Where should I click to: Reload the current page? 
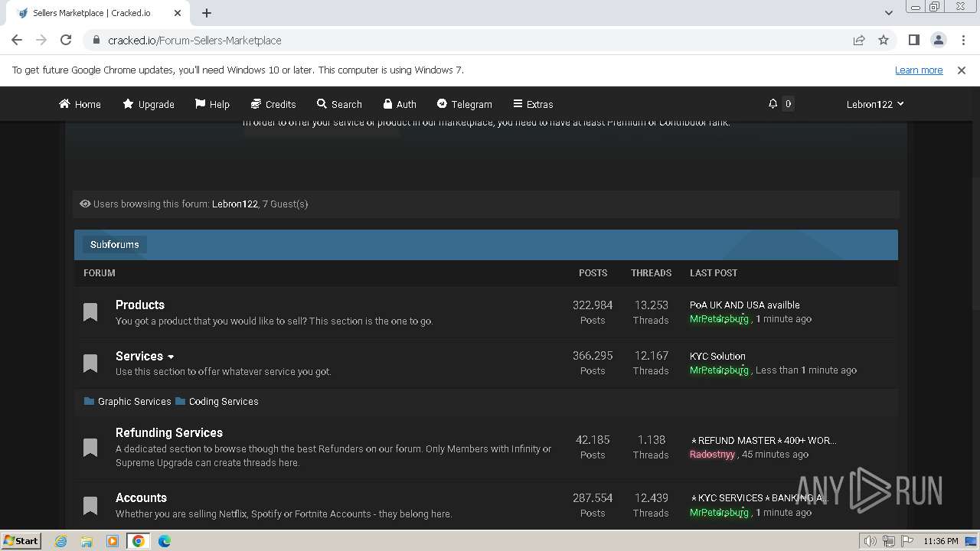pos(66,40)
